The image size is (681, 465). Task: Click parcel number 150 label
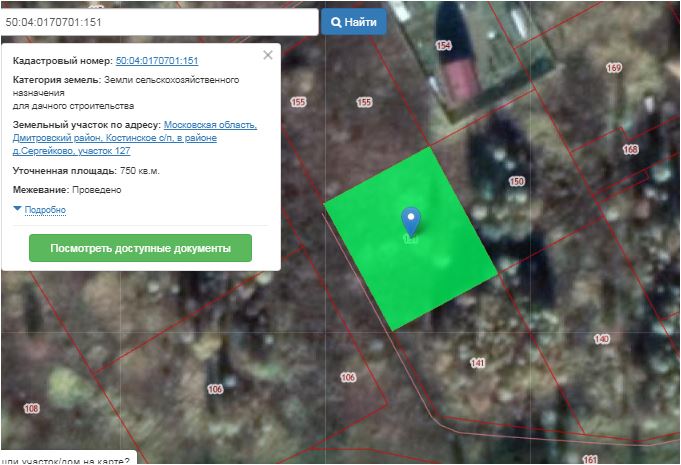(516, 181)
